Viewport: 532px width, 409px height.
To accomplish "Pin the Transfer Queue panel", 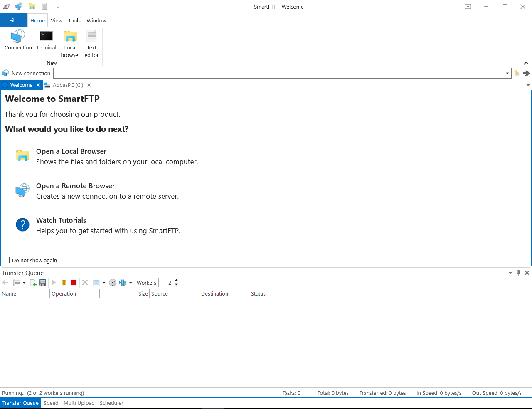I will point(519,273).
